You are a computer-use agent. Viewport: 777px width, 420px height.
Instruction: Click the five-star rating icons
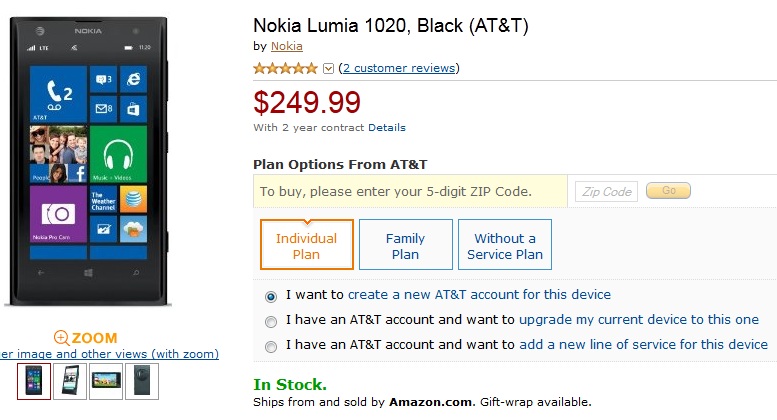(286, 68)
